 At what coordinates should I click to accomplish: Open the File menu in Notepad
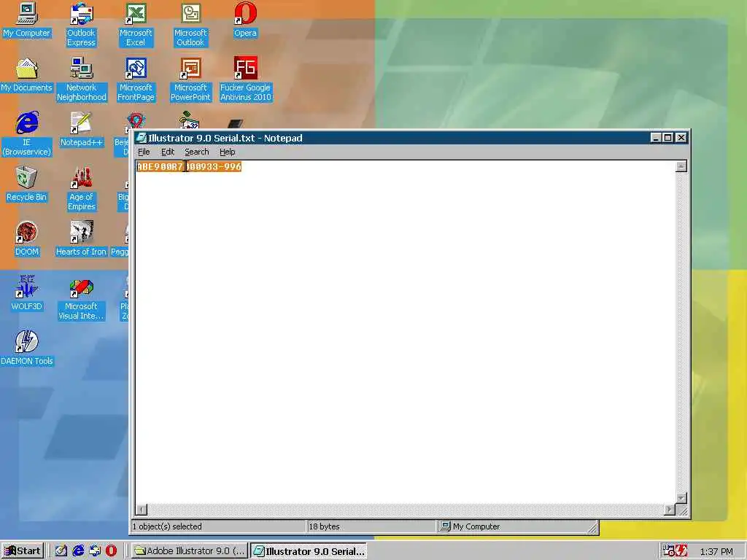pos(144,152)
